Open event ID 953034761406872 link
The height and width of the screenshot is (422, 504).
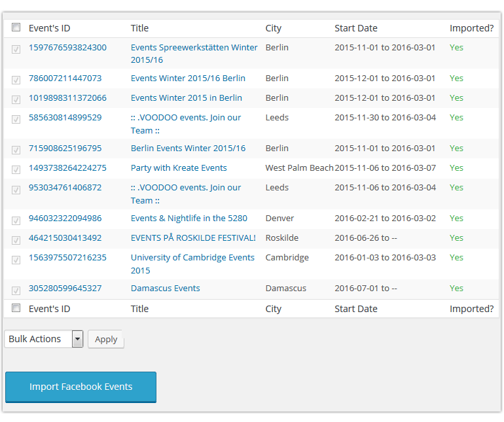(65, 187)
